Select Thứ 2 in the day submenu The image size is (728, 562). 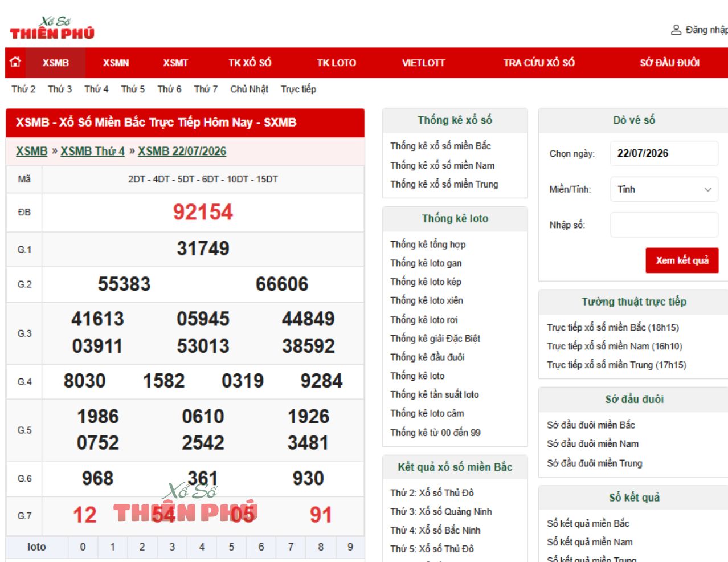[x=23, y=89]
